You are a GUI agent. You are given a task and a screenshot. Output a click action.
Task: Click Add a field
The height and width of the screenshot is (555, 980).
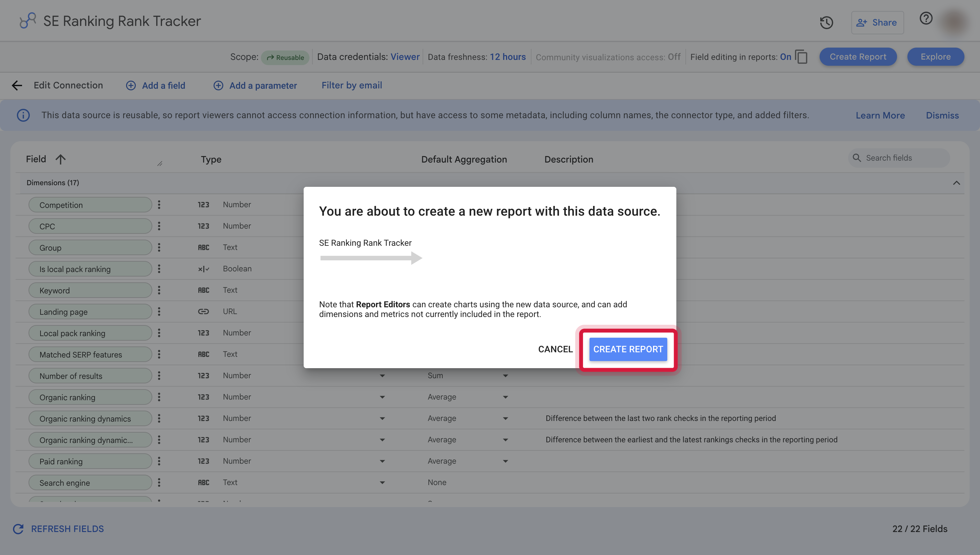coord(156,85)
